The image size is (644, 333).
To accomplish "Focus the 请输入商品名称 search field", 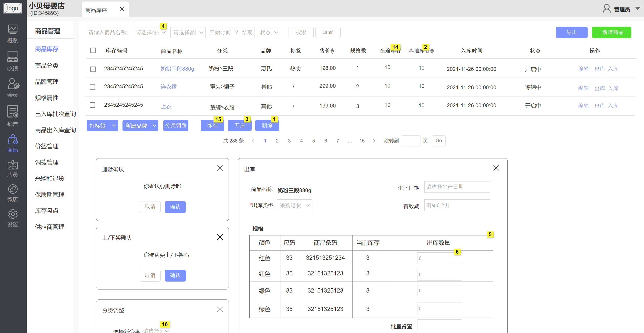I will [108, 33].
